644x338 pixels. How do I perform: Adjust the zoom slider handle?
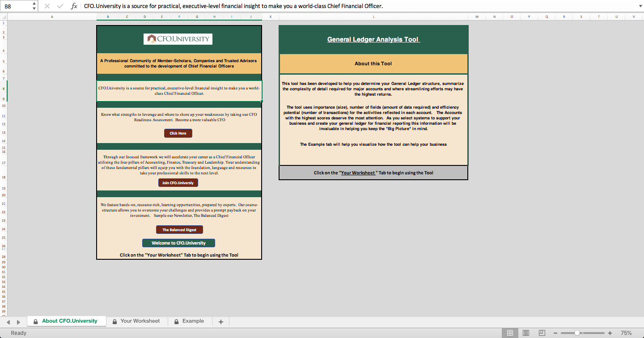(x=577, y=333)
